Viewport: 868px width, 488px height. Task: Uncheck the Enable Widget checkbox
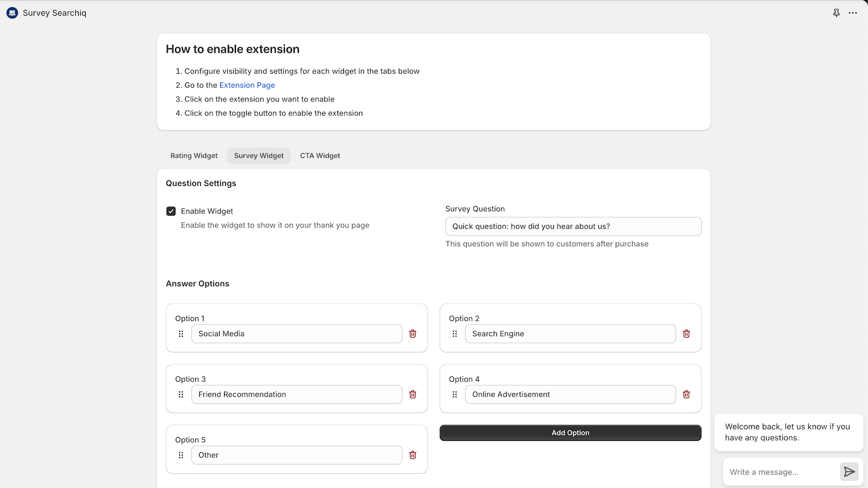click(x=171, y=211)
